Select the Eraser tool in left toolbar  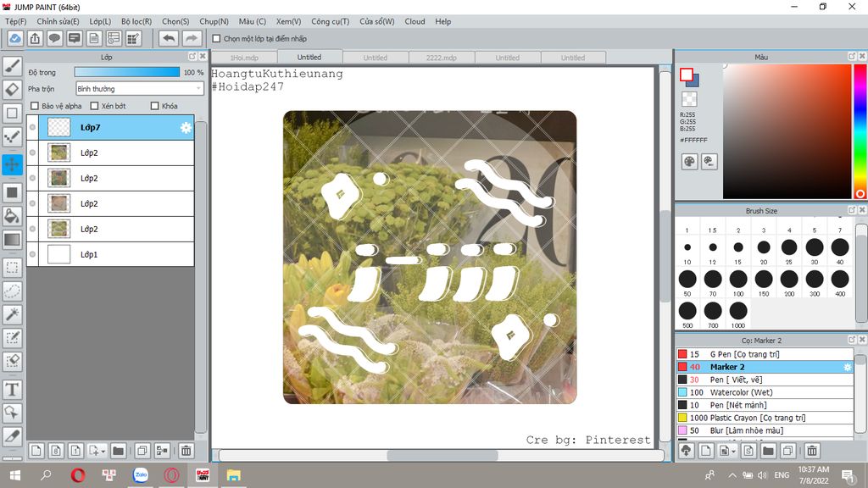click(12, 89)
